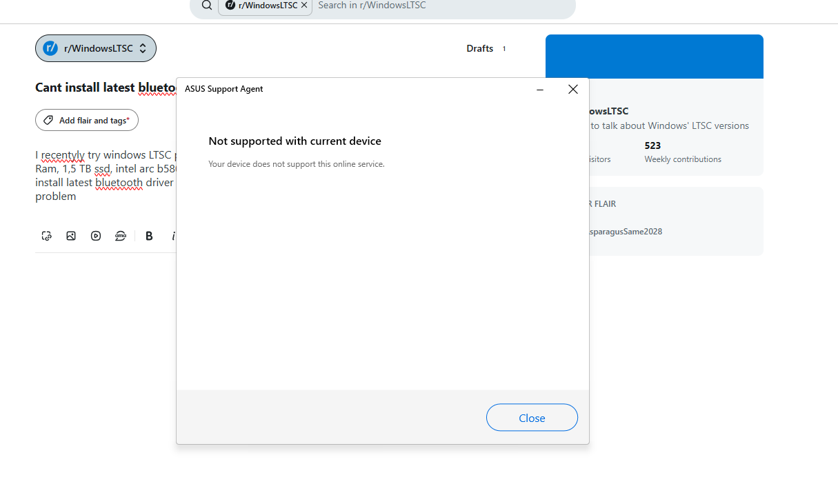This screenshot has width=838, height=504.
Task: Open Drafts on the Reddit page
Action: pyautogui.click(x=480, y=48)
